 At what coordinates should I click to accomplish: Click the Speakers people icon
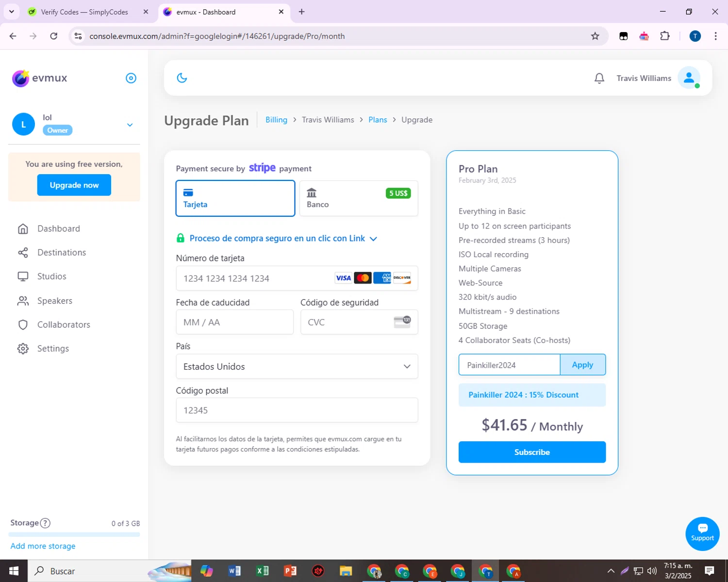pos(23,301)
